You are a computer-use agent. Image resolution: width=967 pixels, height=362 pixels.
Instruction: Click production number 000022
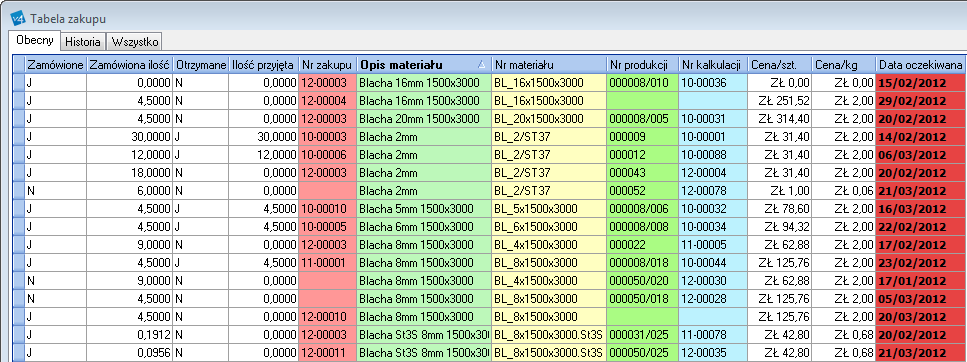tap(643, 244)
